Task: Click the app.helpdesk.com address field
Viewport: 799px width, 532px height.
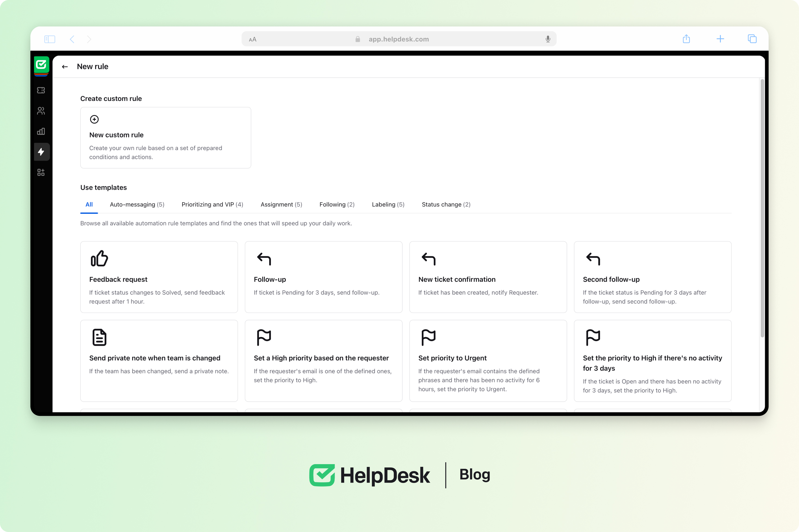Action: pyautogui.click(x=398, y=39)
